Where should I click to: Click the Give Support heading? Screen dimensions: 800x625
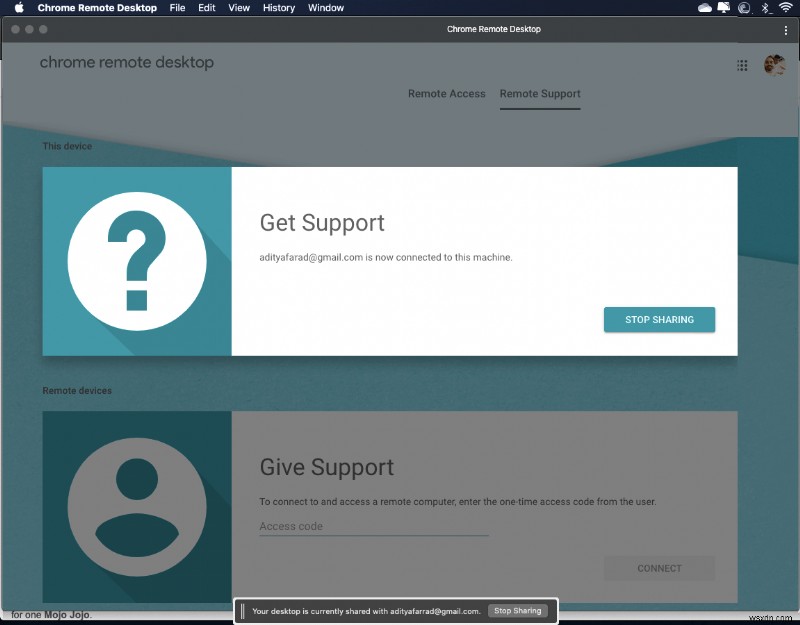(x=327, y=467)
